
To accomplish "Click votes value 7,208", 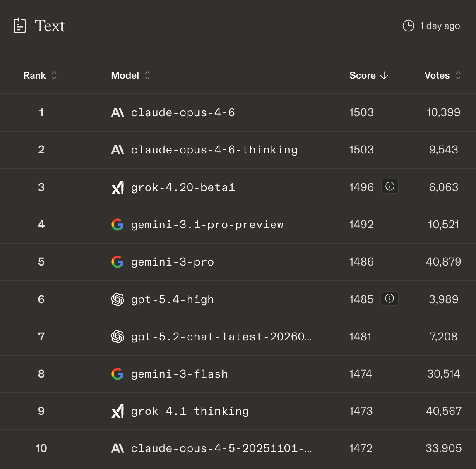I will pos(444,336).
